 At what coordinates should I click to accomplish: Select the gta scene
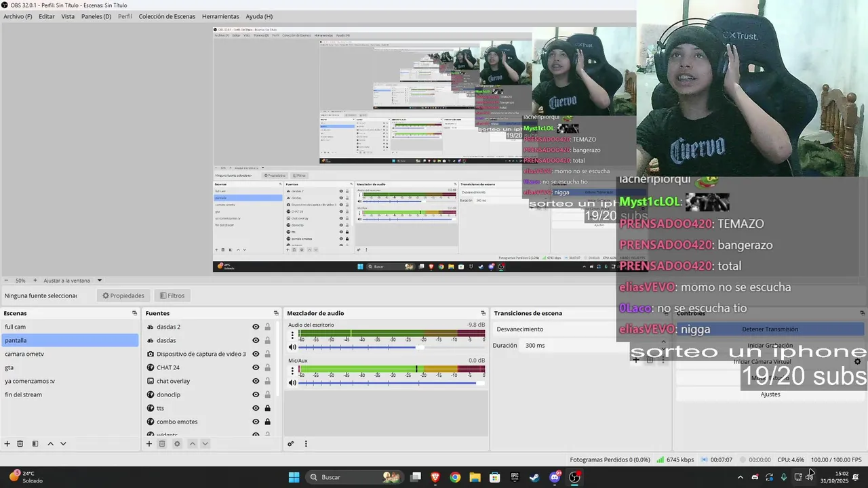[x=69, y=367]
